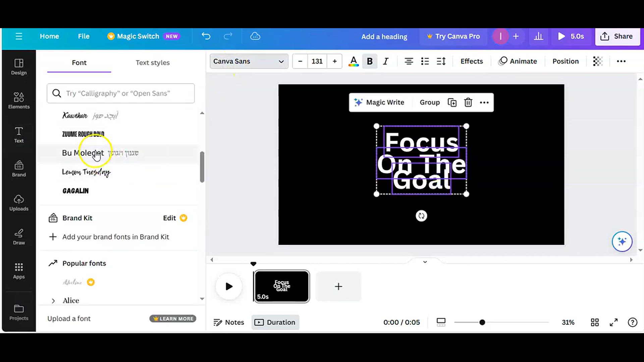The image size is (644, 362).
Task: Click the Effects toolbar option
Action: pyautogui.click(x=472, y=61)
